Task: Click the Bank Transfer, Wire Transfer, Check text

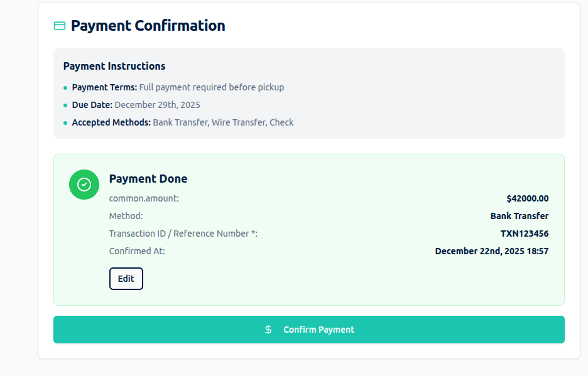Action: coord(223,122)
